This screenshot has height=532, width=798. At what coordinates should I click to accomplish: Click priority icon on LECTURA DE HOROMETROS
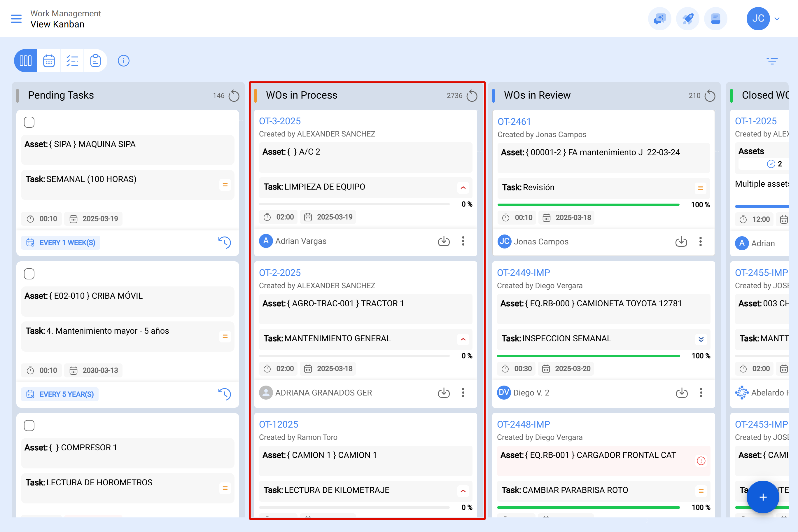[x=225, y=488]
